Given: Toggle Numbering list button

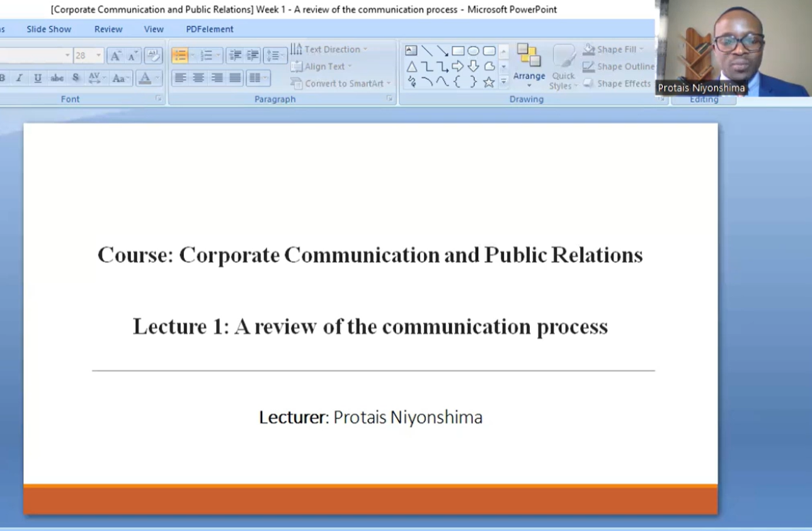Looking at the screenshot, I should click(206, 56).
